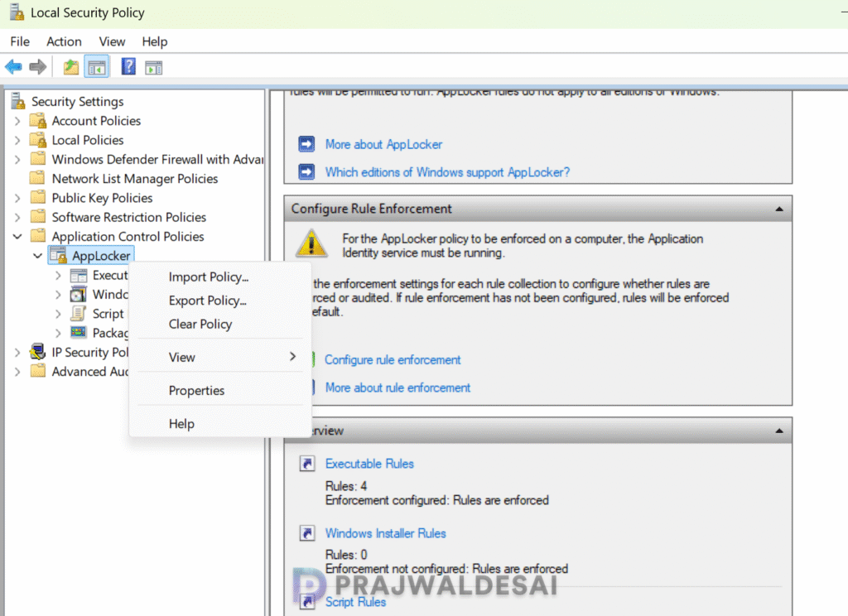Screen dimensions: 848x616
Task: Expand the Script Rules tree node
Action: pyautogui.click(x=58, y=314)
